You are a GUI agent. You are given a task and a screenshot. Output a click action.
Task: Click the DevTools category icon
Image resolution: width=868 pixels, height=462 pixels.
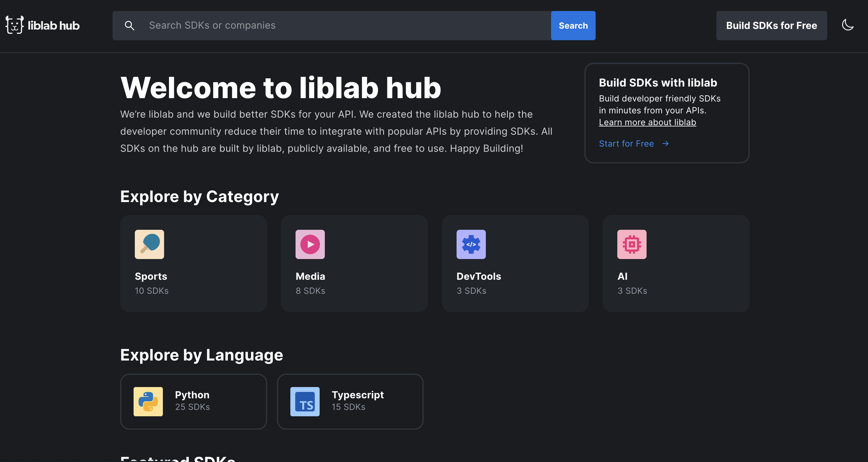[x=471, y=244]
